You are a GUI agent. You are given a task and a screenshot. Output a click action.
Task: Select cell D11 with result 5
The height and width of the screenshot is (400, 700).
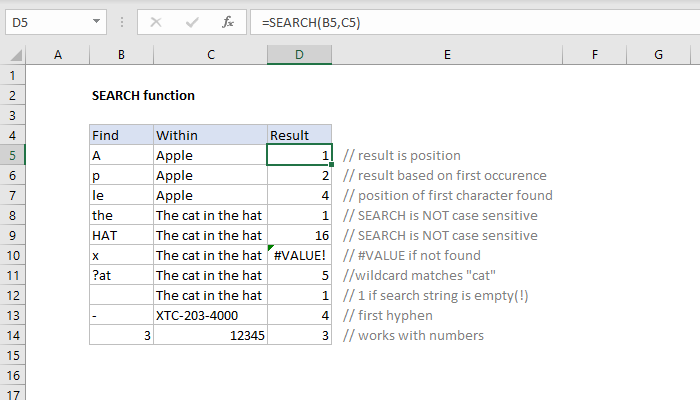(x=299, y=275)
